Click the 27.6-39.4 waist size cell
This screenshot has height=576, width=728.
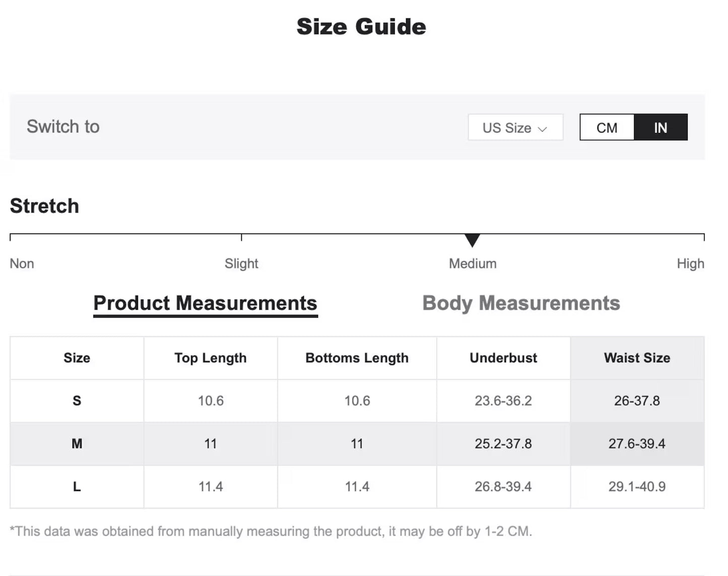click(637, 443)
